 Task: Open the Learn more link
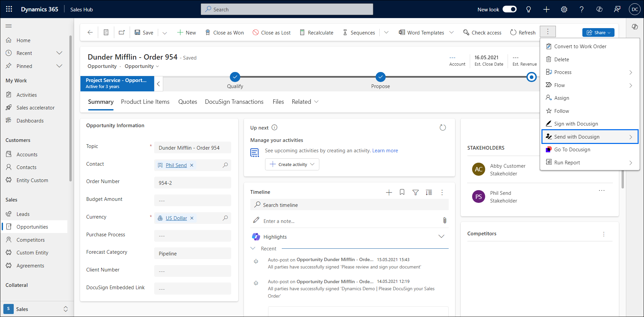pos(385,151)
